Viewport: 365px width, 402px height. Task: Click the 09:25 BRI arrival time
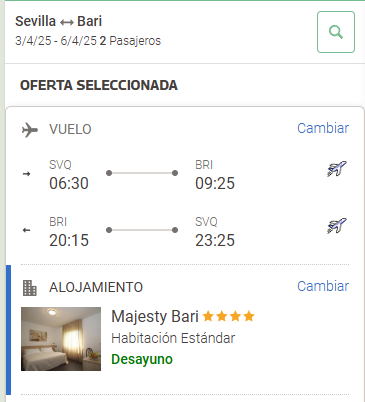215,183
